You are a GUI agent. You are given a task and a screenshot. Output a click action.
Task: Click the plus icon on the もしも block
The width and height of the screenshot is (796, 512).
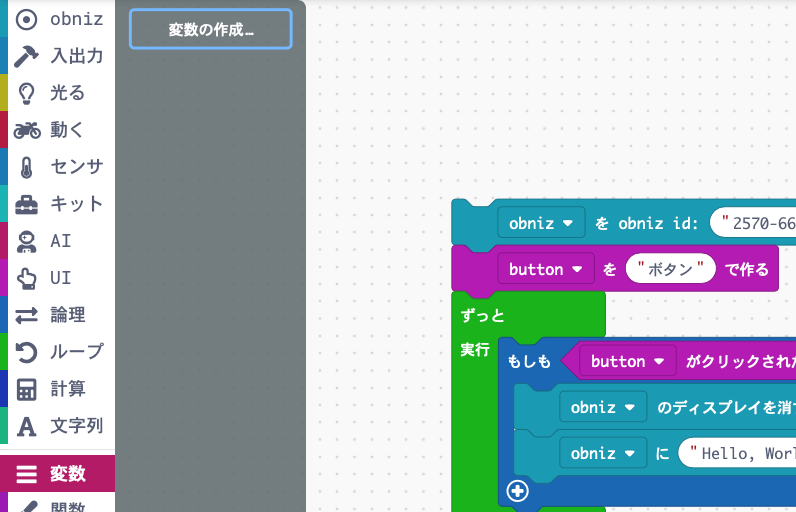[517, 491]
